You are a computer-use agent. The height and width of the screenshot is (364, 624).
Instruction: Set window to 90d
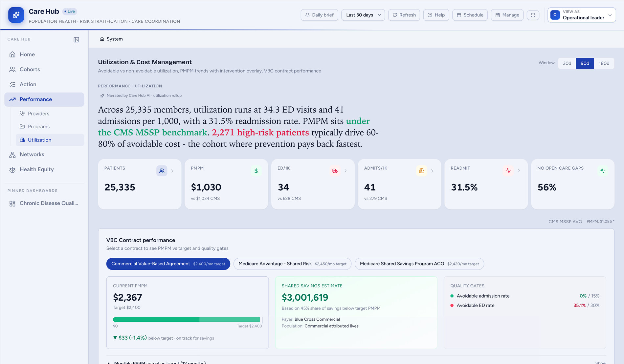click(x=585, y=63)
